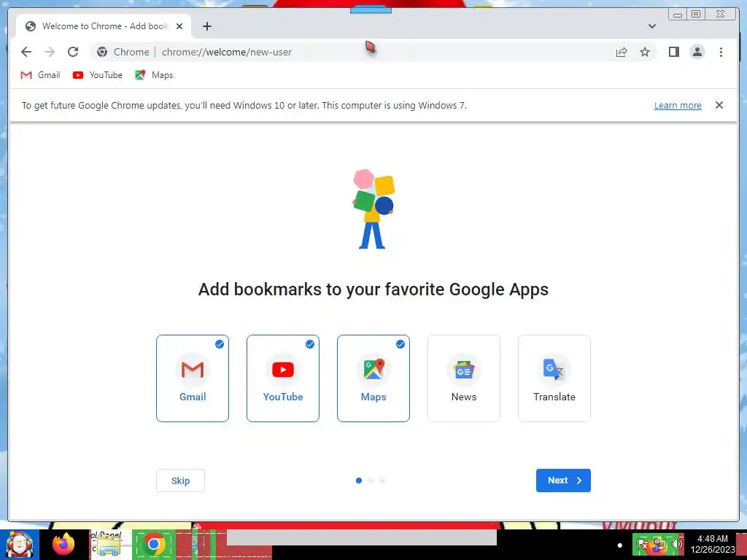Select the Welcome to Chrome tab

click(x=104, y=26)
